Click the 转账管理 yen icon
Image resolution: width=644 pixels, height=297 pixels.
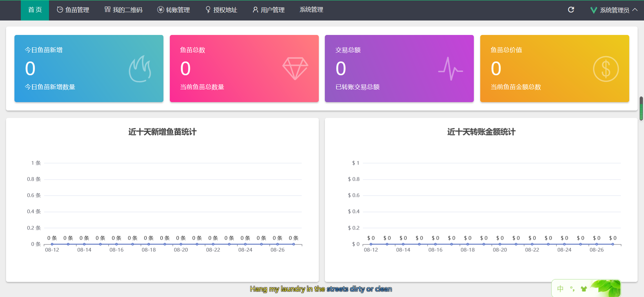coord(160,10)
